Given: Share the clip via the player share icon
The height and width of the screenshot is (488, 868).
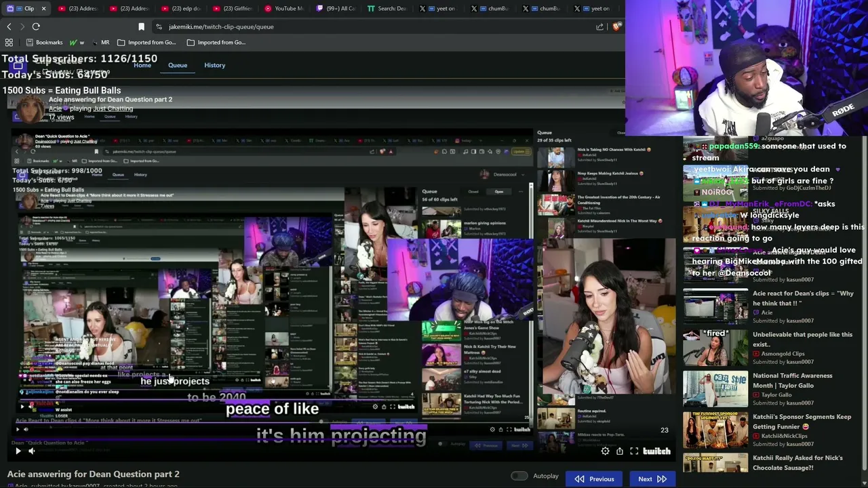Looking at the screenshot, I should 620,451.
